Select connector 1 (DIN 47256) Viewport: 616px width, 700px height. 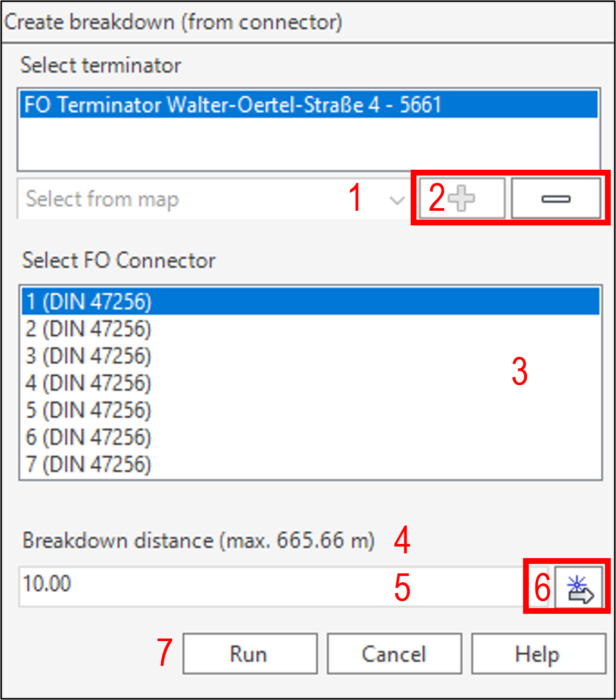89,302
